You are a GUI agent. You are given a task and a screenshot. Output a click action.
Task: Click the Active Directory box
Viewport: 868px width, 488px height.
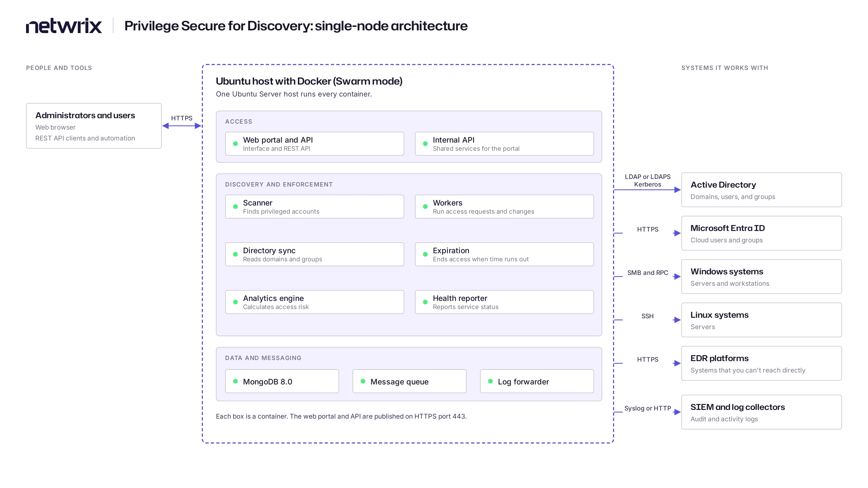coord(761,190)
